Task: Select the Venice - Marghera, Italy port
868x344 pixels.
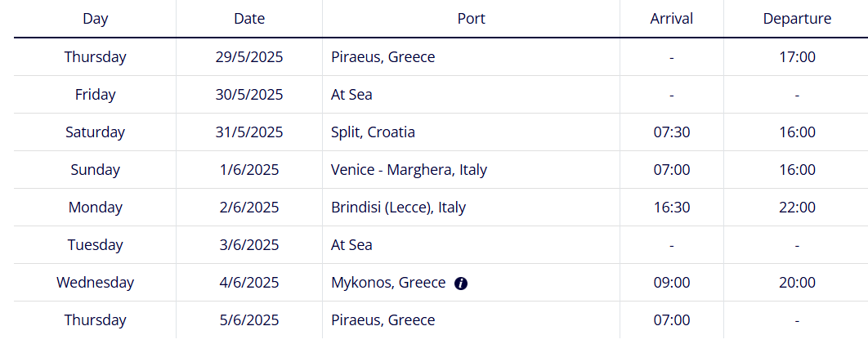Action: point(409,170)
